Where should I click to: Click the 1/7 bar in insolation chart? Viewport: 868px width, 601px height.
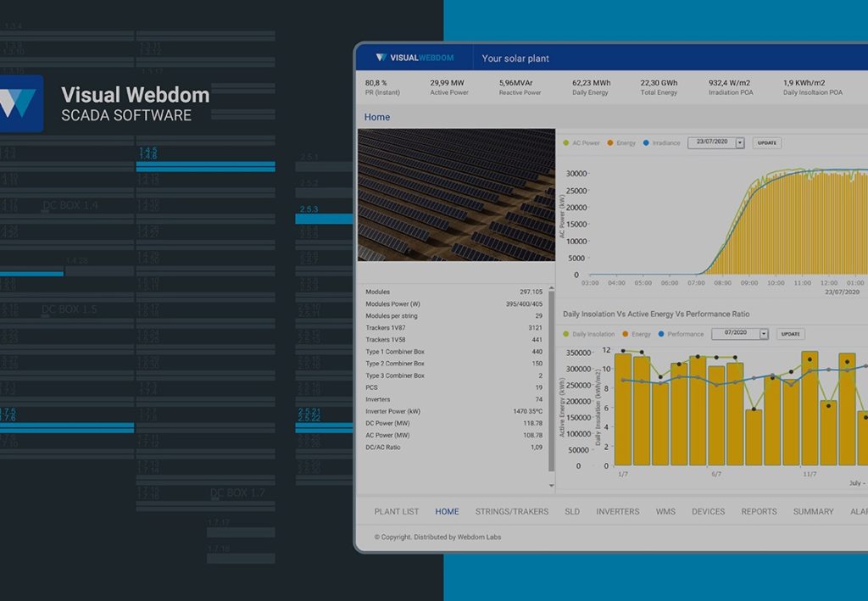(623, 409)
